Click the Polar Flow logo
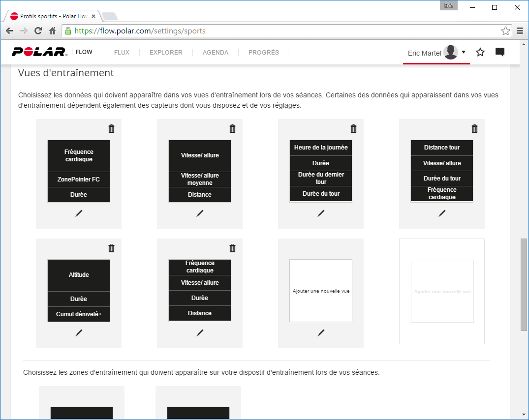529x420 pixels. (x=40, y=52)
